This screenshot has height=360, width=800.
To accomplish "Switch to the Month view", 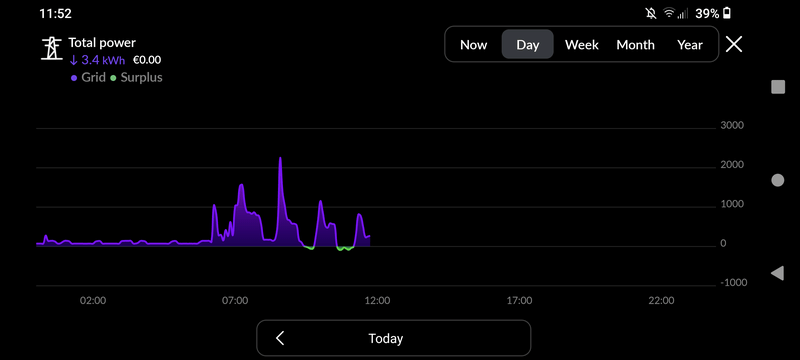I will 635,44.
